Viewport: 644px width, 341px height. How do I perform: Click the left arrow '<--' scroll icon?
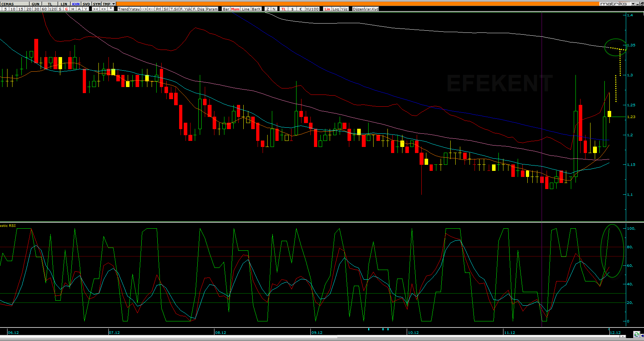(151, 9)
